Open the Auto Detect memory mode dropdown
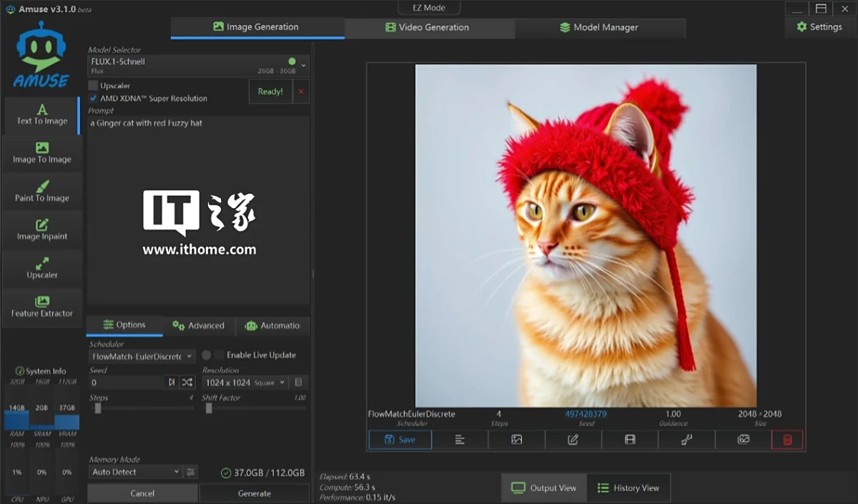This screenshot has width=858, height=504. [135, 472]
